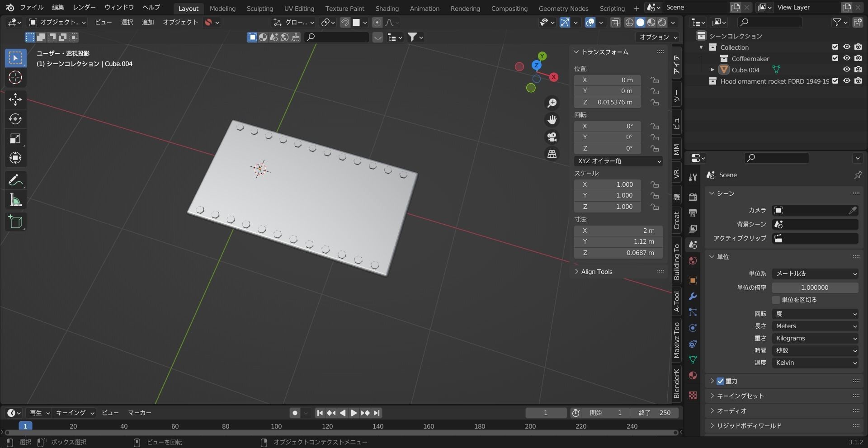Select the Measure tool
This screenshot has width=868, height=448.
[15, 200]
